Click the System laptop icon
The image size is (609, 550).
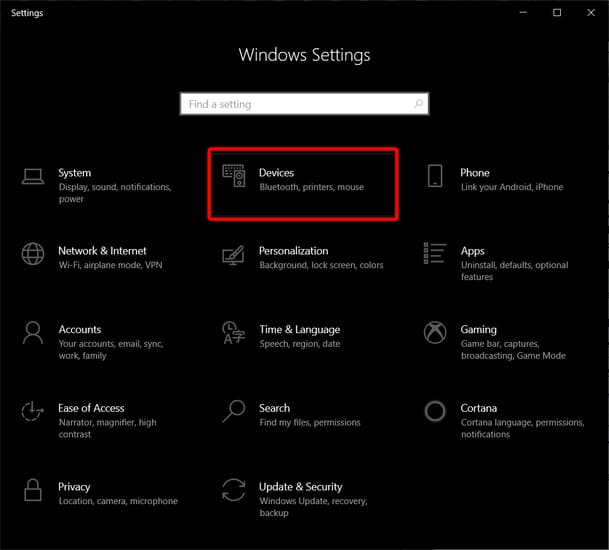tap(33, 176)
